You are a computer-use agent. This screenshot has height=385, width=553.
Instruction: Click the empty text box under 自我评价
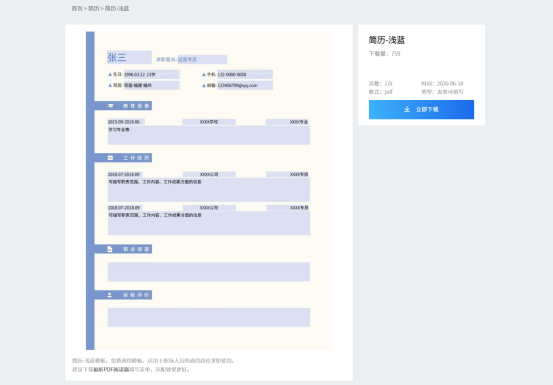209,317
